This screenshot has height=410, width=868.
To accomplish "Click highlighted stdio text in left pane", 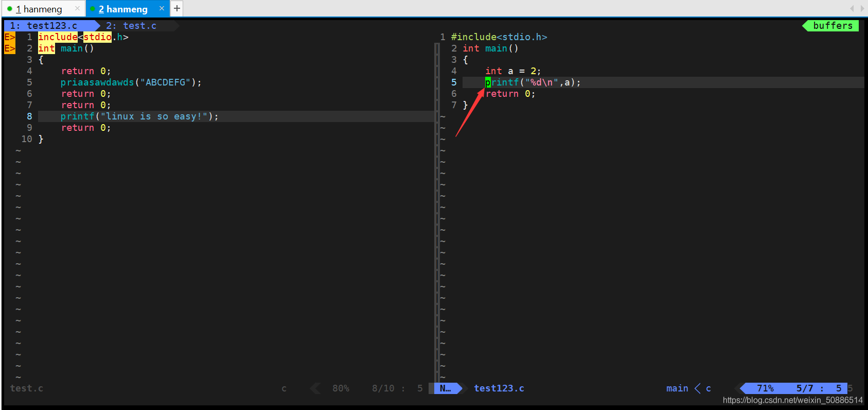I will [97, 37].
